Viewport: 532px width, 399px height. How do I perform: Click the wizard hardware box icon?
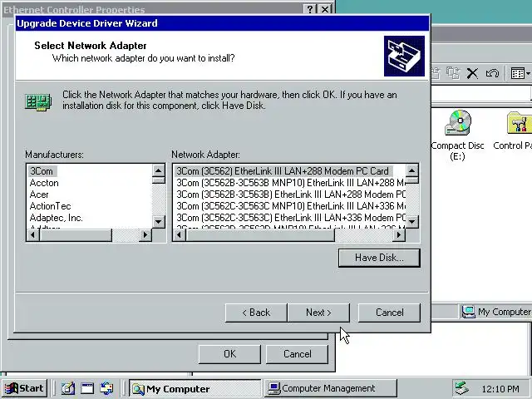point(404,56)
